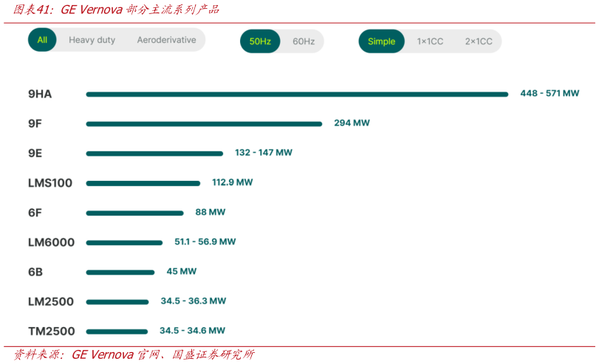Click the 45 MW value
The width and height of the screenshot is (599, 364).
(x=182, y=271)
